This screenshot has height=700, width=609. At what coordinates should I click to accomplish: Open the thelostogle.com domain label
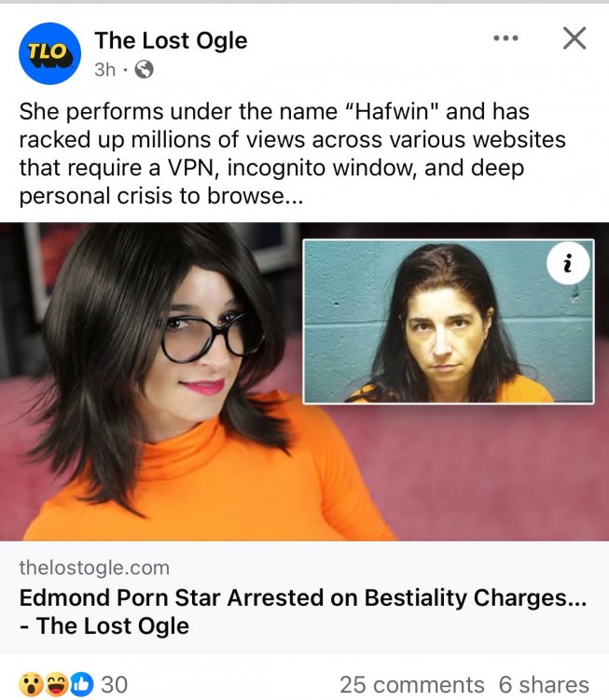pyautogui.click(x=94, y=567)
